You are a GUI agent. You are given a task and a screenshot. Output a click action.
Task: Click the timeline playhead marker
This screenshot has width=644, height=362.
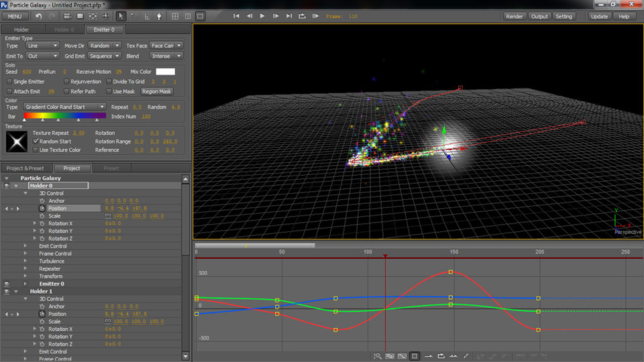[x=385, y=256]
